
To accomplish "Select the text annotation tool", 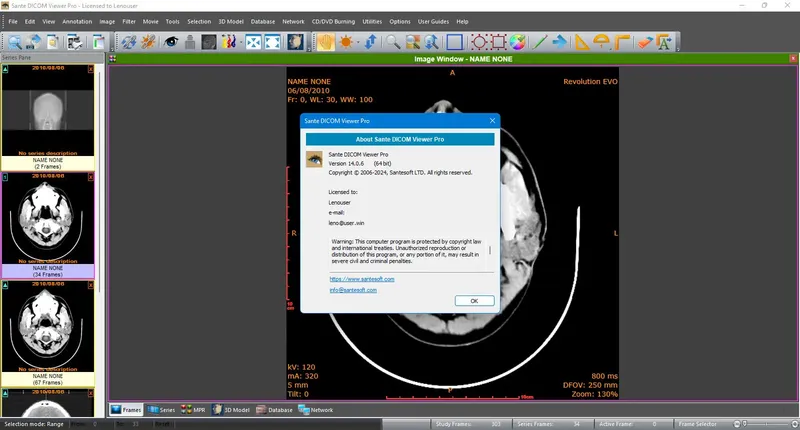I will click(x=664, y=42).
